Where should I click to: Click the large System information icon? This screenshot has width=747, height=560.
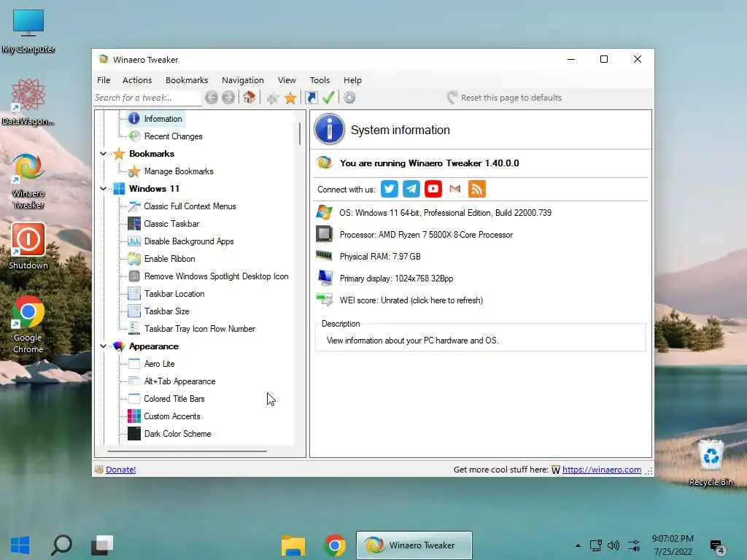pos(329,129)
